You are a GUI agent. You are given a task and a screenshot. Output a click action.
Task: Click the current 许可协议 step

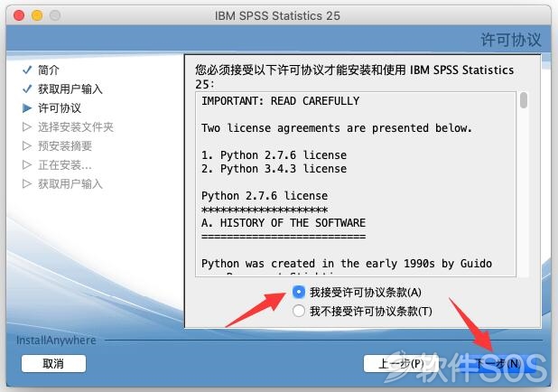point(60,107)
